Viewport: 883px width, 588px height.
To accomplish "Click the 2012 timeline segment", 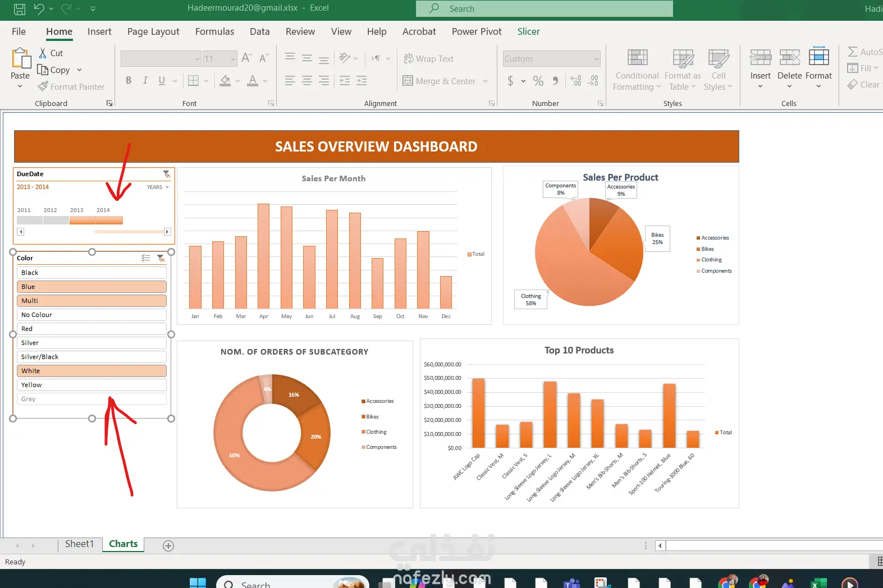I will (x=56, y=220).
